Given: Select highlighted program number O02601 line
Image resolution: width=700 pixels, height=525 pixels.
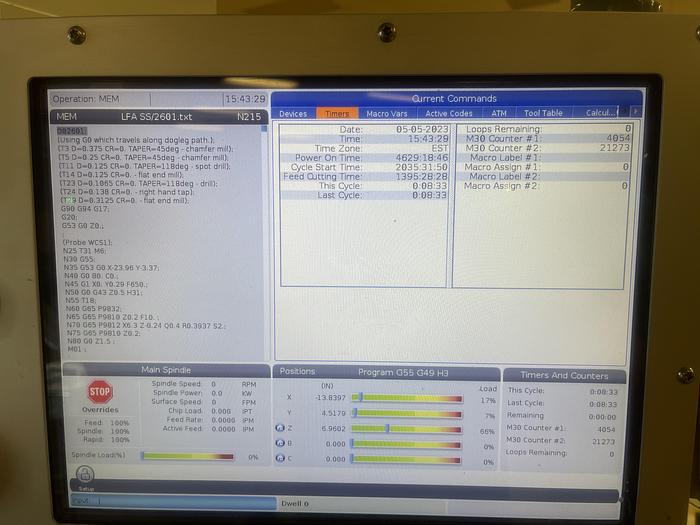Looking at the screenshot, I should point(72,131).
